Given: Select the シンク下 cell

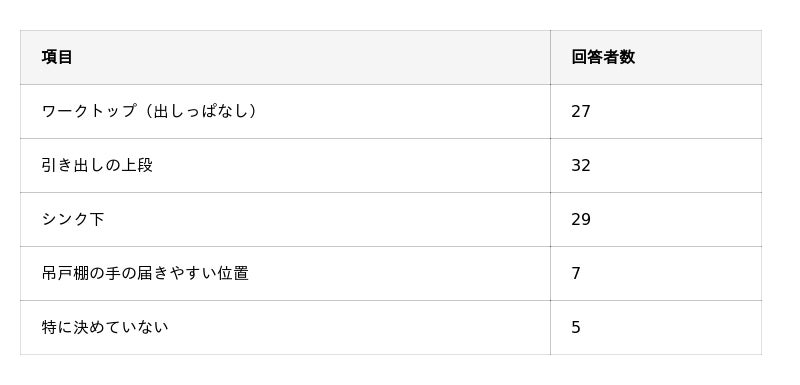Looking at the screenshot, I should coord(285,220).
